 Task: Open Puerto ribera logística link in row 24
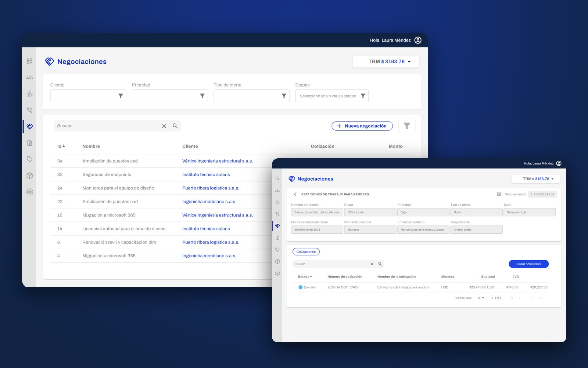[211, 188]
